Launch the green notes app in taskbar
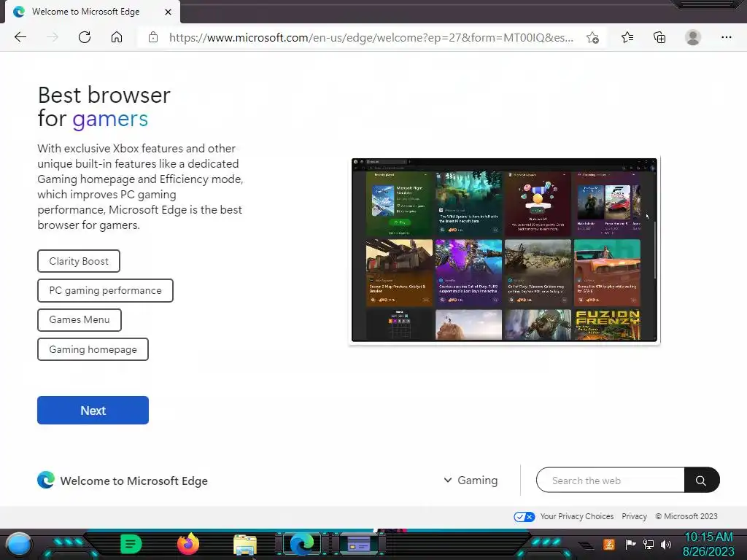This screenshot has width=747, height=560. click(x=131, y=544)
